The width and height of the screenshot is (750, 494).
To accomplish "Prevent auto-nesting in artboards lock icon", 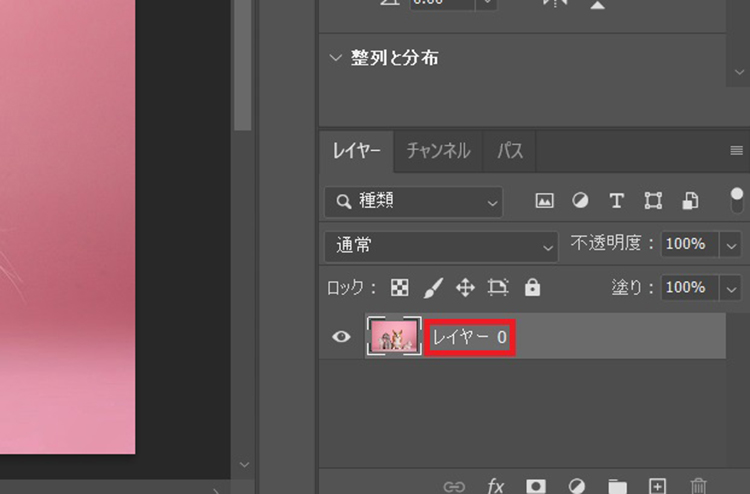I will tap(498, 287).
